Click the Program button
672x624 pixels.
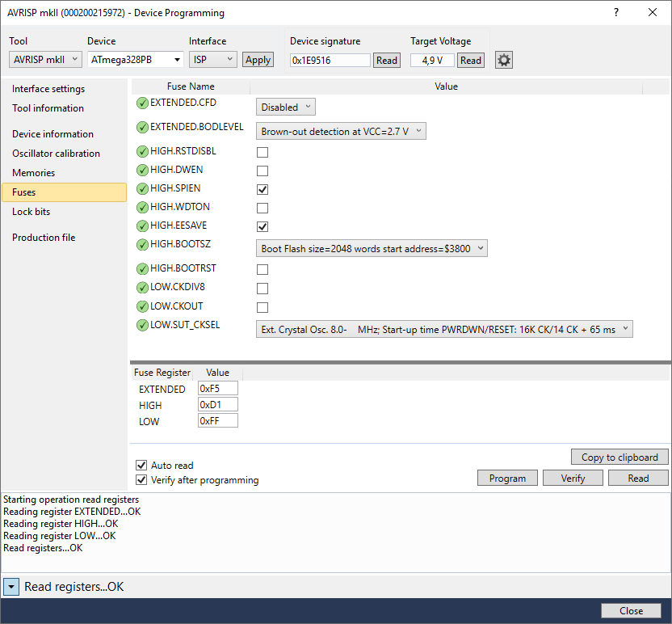coord(507,479)
